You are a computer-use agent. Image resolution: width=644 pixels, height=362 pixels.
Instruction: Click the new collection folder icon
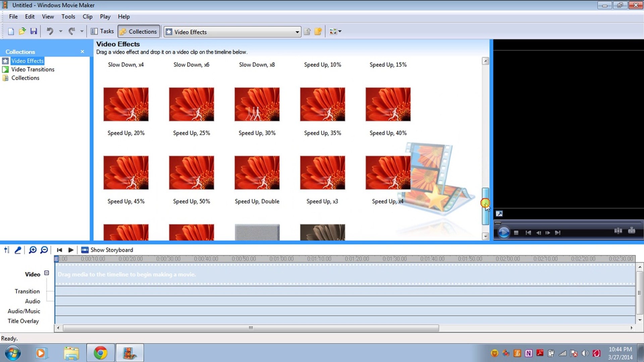(x=318, y=31)
